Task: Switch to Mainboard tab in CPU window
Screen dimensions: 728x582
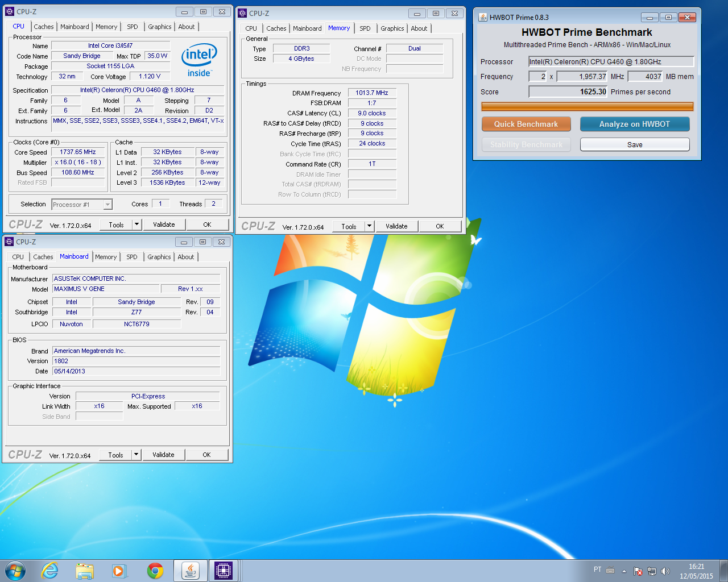Action: 75,27
